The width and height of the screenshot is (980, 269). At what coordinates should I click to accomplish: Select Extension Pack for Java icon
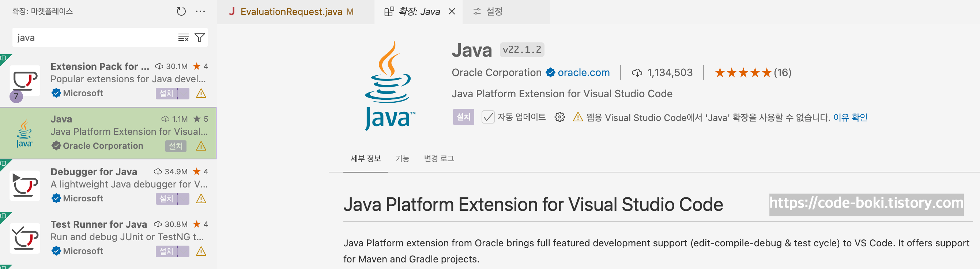coord(25,80)
